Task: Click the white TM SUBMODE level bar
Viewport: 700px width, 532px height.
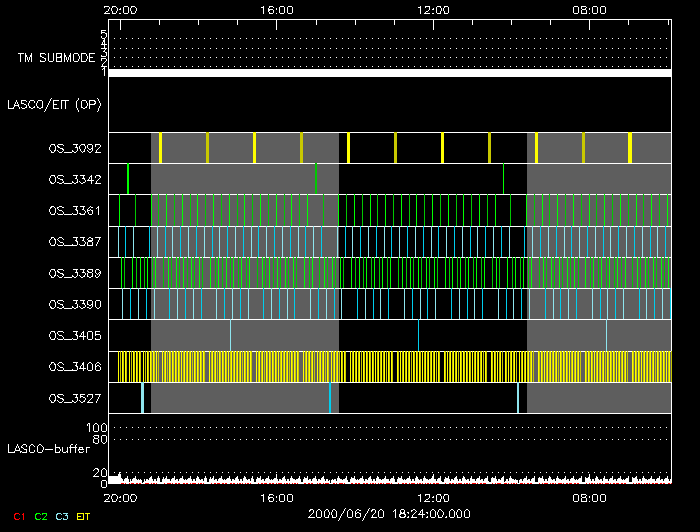Action: click(x=389, y=73)
